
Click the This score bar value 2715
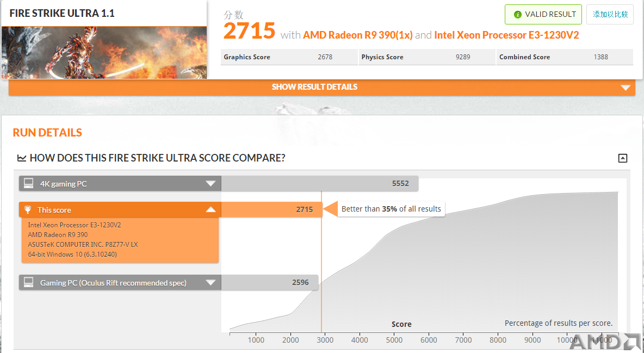(305, 209)
